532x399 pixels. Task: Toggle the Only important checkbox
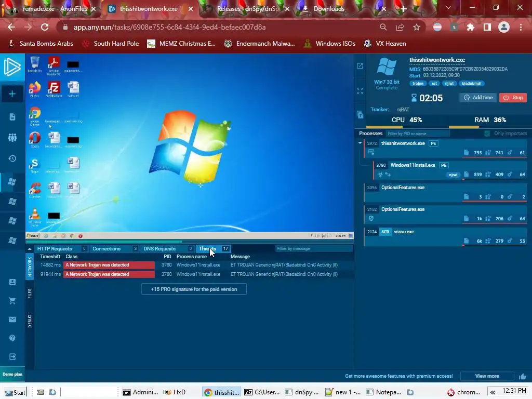pos(487,134)
